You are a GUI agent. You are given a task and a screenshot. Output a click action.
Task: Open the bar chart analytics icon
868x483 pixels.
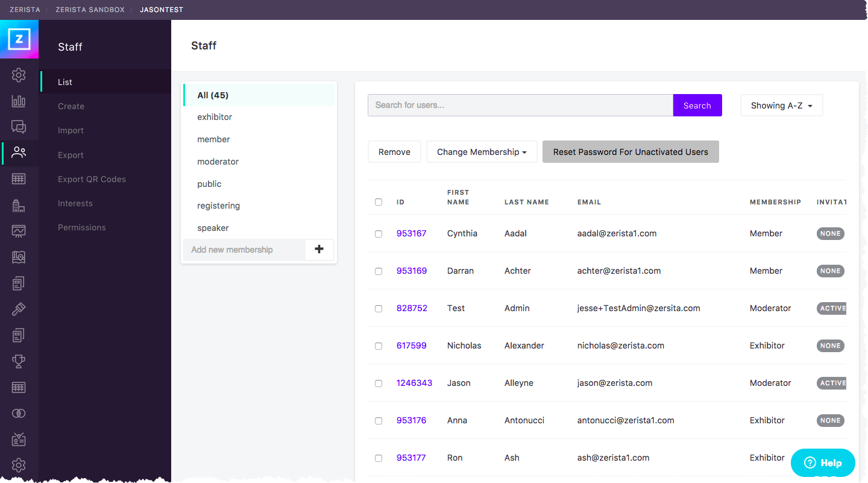click(19, 101)
